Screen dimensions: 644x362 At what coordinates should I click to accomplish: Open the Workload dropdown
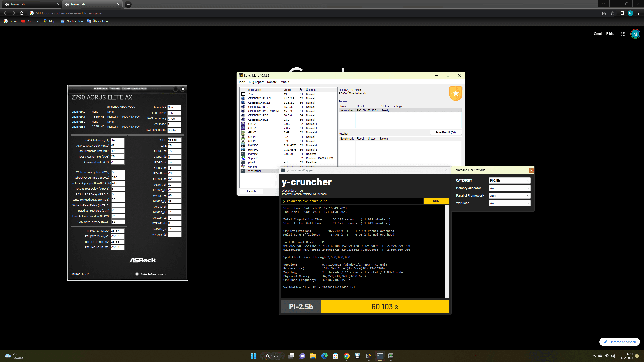(x=510, y=203)
